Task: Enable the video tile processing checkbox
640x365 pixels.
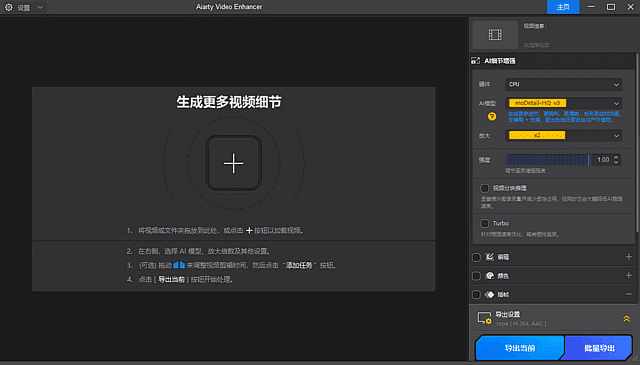Action: (484, 188)
